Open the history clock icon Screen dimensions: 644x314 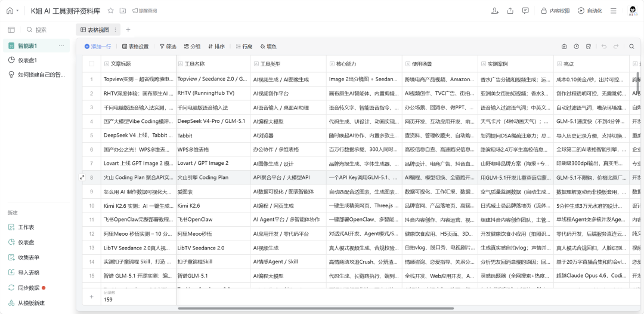pos(577,47)
